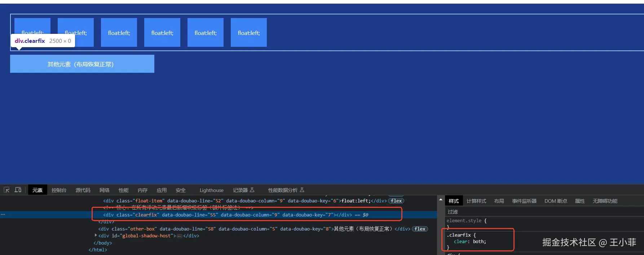Click the third float:left; box on page
The height and width of the screenshot is (255, 644).
(x=119, y=32)
